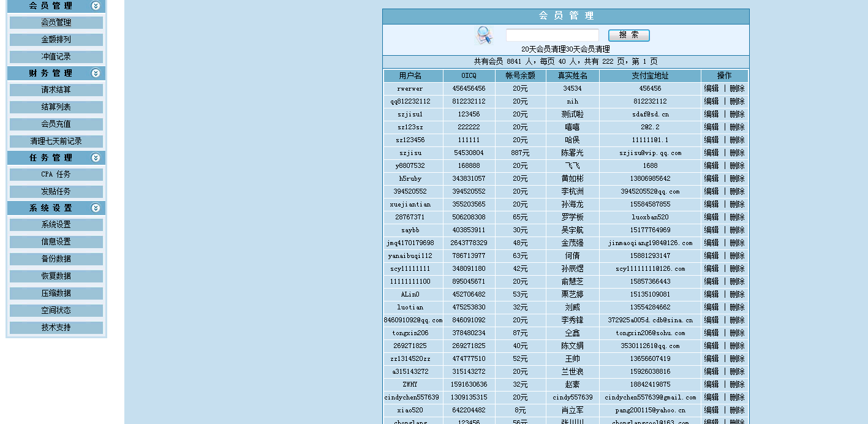Collapse the 系统设置 section chevron
The width and height of the screenshot is (868, 424).
[x=96, y=208]
